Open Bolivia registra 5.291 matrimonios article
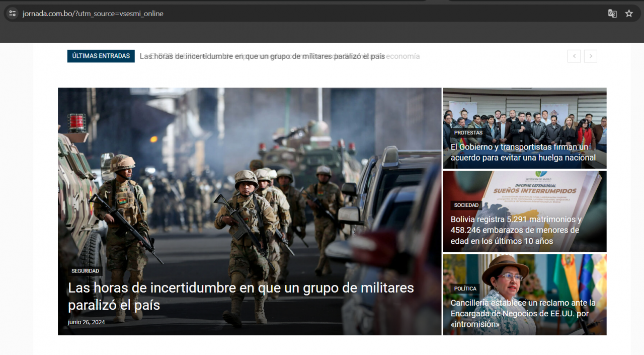The image size is (644, 355). (516, 230)
